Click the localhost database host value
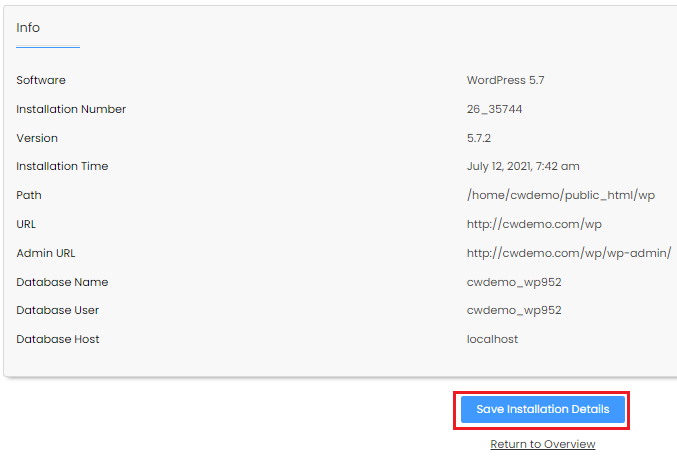Viewport: 677px width, 458px height. pyautogui.click(x=492, y=339)
